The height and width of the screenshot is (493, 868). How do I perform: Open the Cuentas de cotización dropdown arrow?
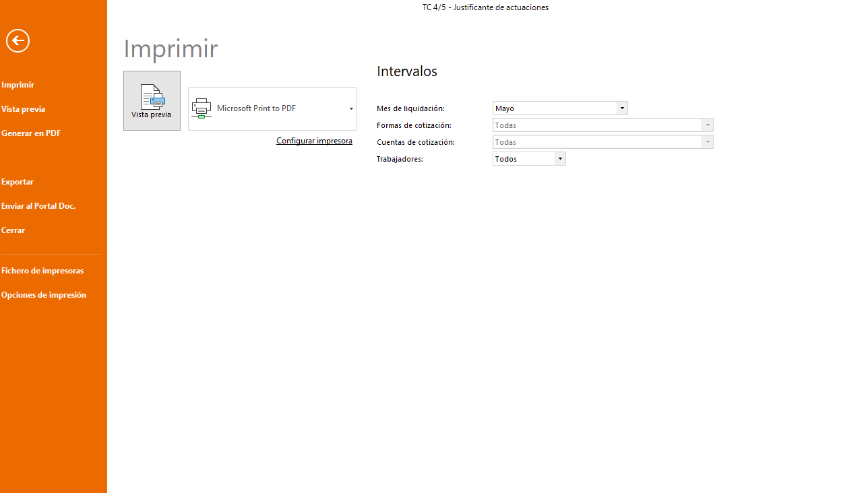click(707, 142)
